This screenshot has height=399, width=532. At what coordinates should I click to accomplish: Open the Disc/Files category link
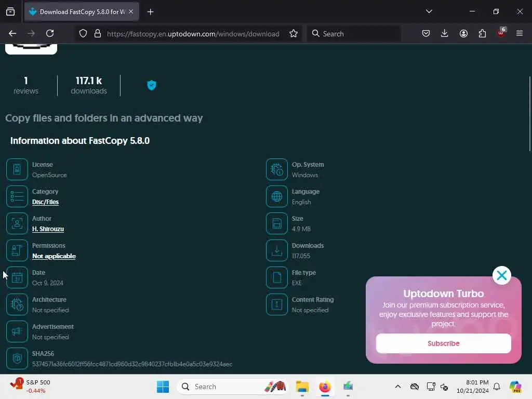click(x=46, y=202)
